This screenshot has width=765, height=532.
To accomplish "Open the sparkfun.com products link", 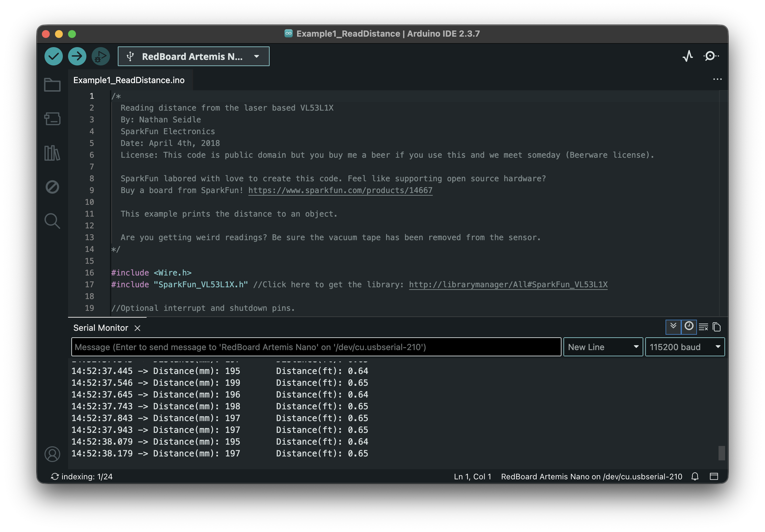I will point(340,190).
